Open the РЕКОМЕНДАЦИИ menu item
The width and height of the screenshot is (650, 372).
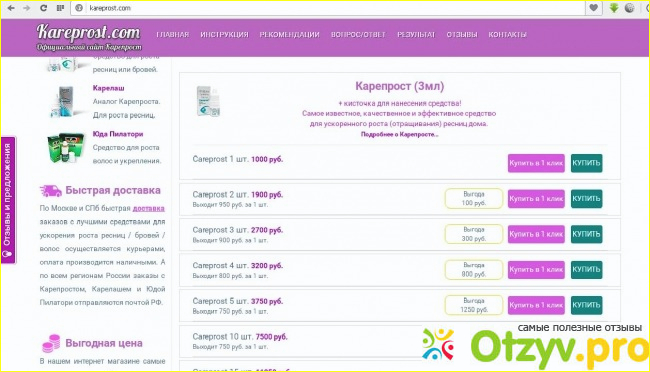coord(289,34)
